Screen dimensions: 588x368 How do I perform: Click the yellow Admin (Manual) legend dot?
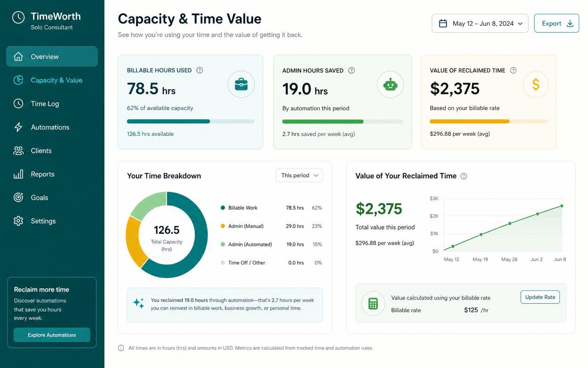pos(223,226)
